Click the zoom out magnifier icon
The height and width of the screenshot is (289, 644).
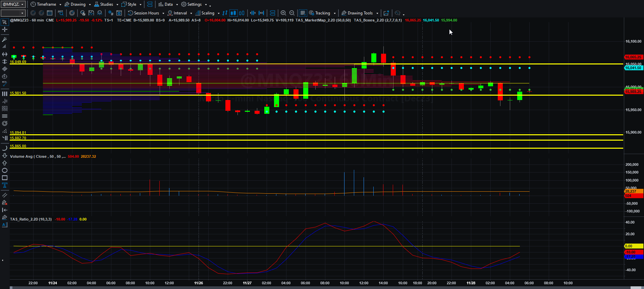[x=292, y=13]
